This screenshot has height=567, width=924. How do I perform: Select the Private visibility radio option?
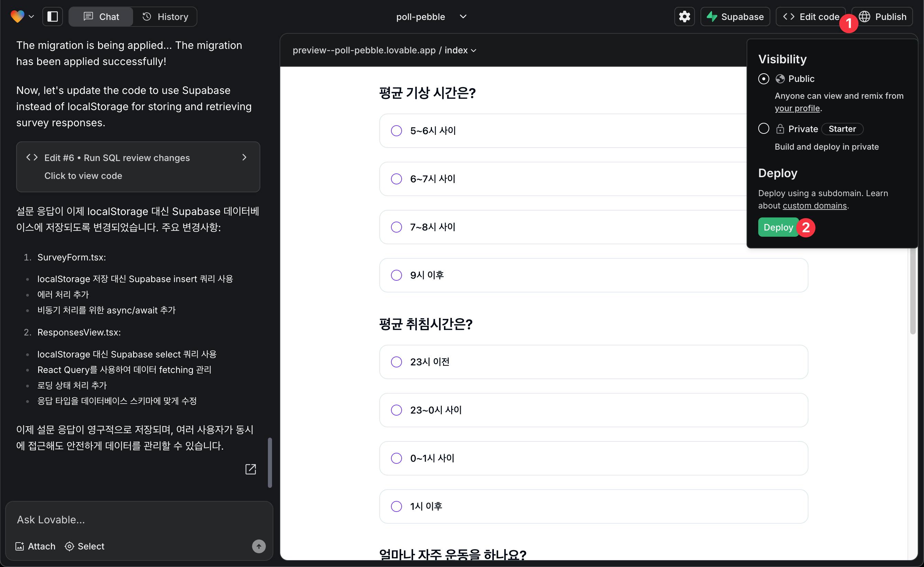click(x=763, y=129)
